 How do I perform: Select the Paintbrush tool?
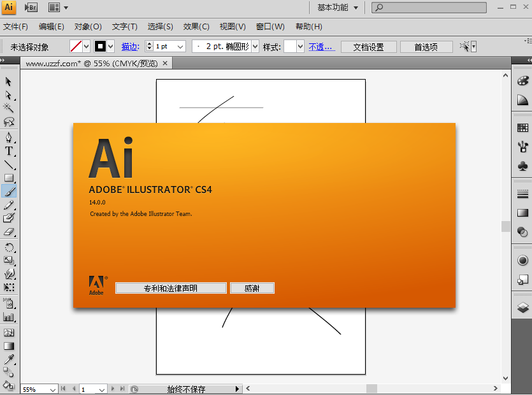tap(9, 191)
